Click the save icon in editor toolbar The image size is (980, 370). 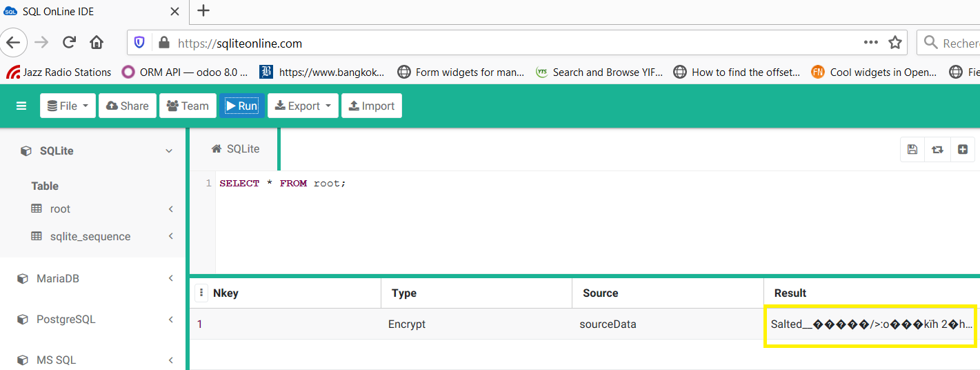click(x=912, y=149)
